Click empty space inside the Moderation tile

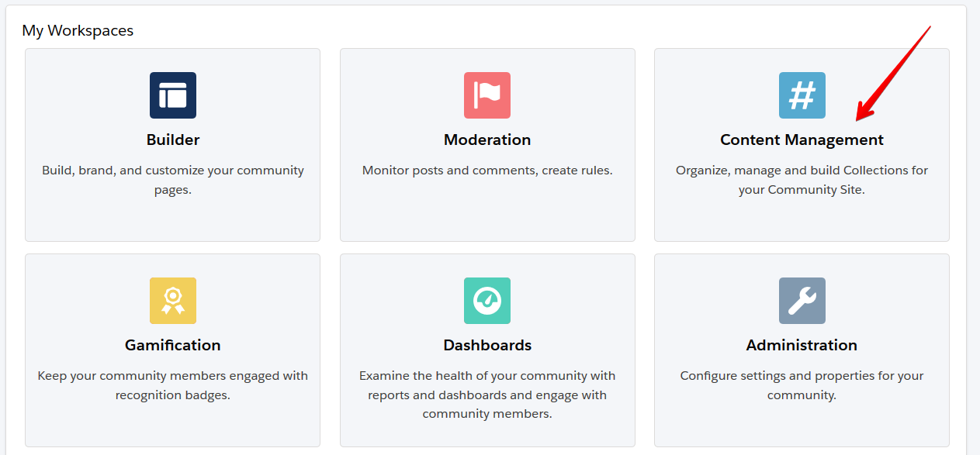point(487,213)
